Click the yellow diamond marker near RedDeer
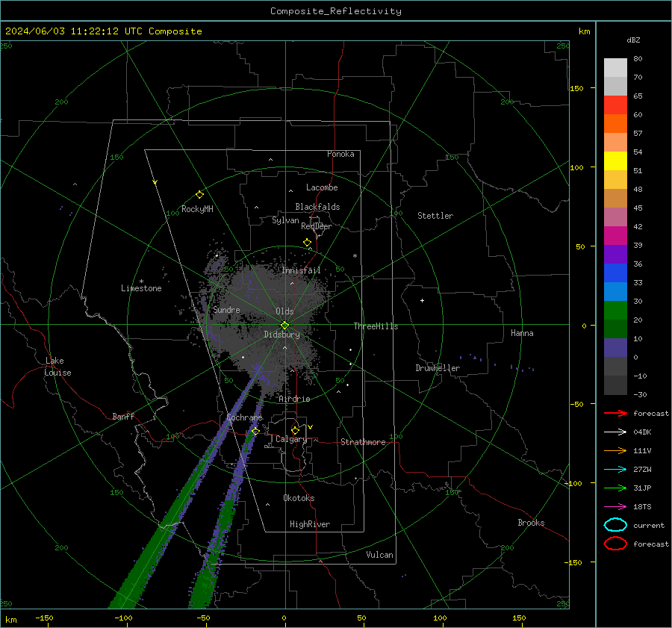The height and width of the screenshot is (628, 672). point(308,243)
